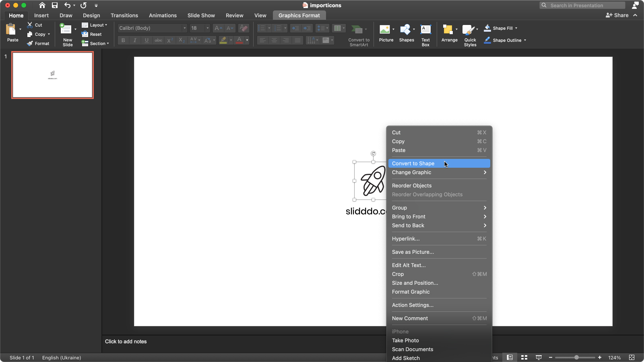Redo with the repeat arrow icon

tap(83, 5)
